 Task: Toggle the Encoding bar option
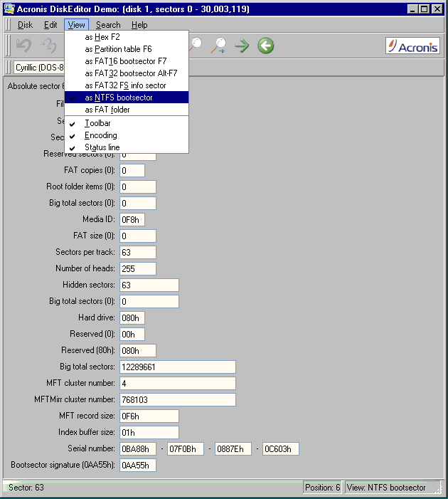[x=127, y=135]
